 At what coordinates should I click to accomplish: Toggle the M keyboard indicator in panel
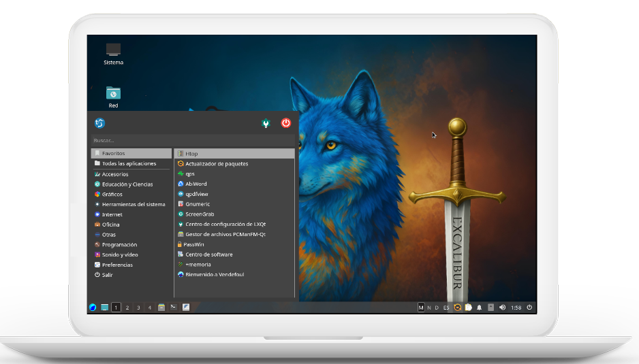tap(421, 308)
